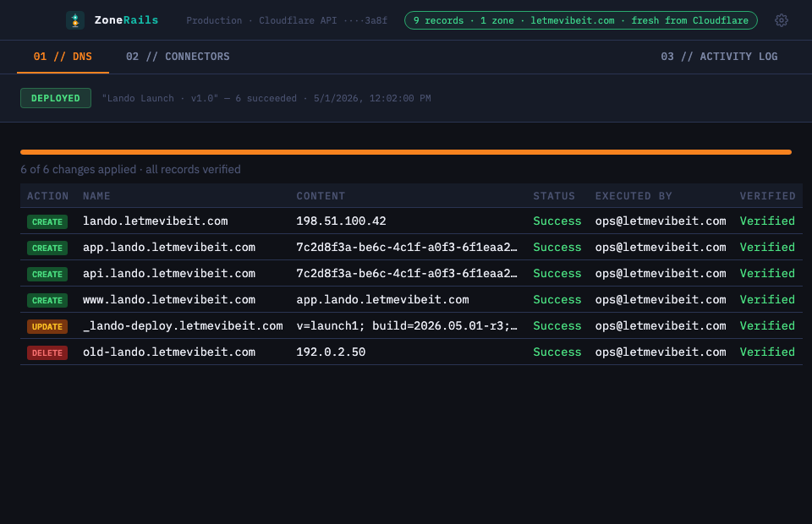Click the CONTENT column header
Screen dimensions: 812x524
[x=321, y=196]
